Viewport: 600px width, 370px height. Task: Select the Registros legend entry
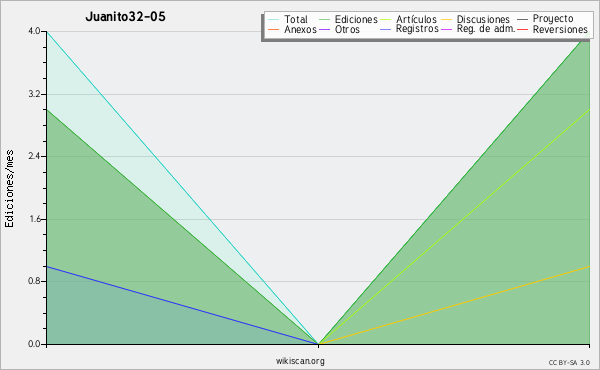[417, 29]
